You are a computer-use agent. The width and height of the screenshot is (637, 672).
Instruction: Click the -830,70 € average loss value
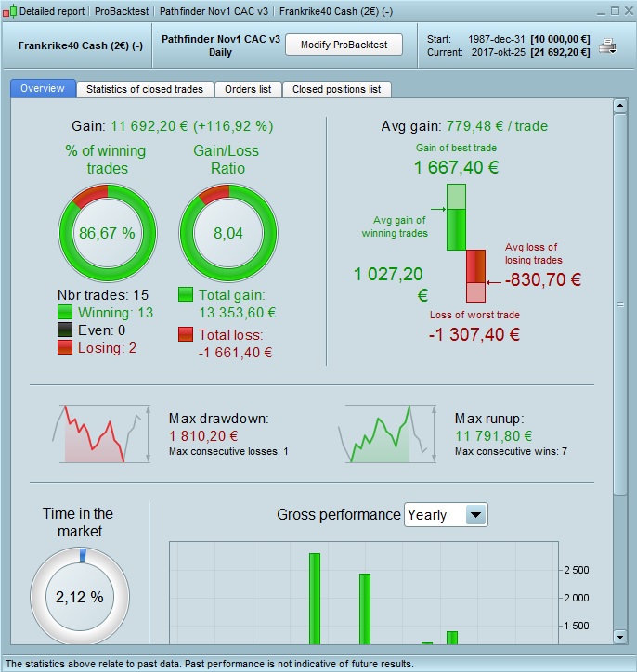point(543,279)
